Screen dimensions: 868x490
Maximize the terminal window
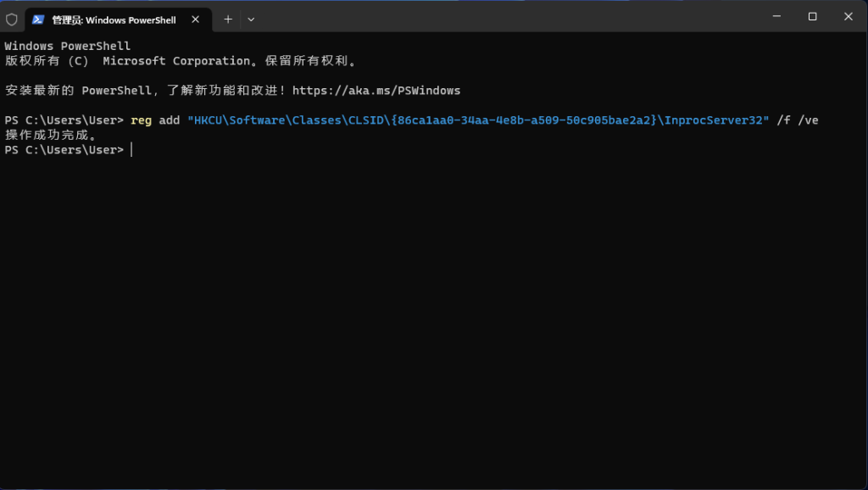(813, 17)
